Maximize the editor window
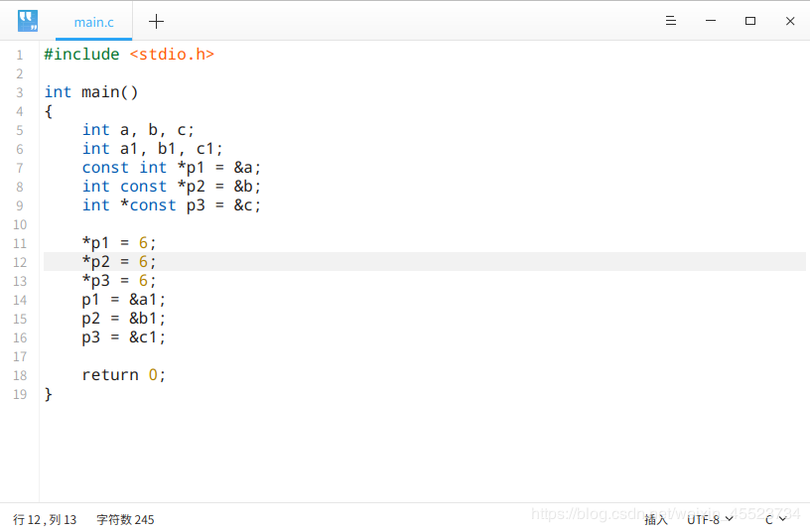This screenshot has width=810, height=532. [750, 21]
